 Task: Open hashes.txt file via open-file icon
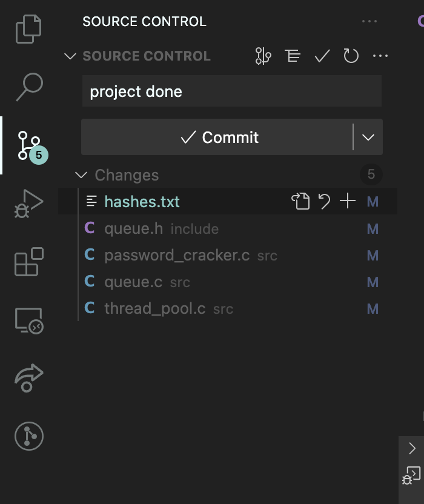point(300,201)
